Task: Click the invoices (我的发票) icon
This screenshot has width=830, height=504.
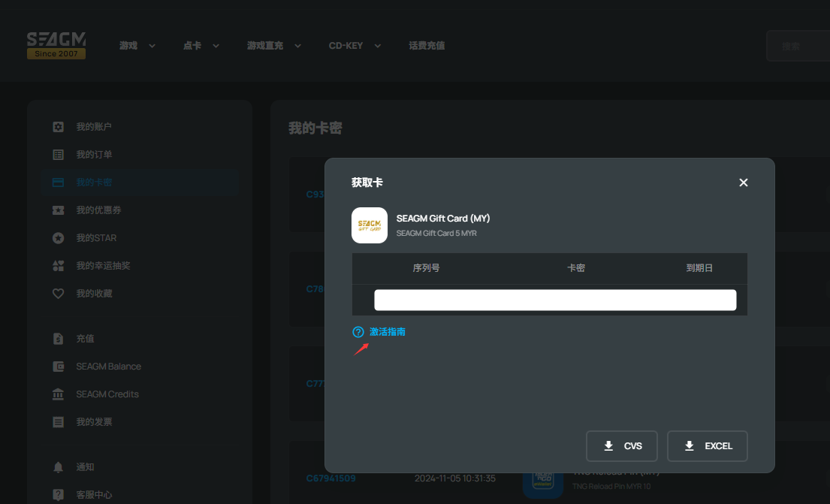Action: (59, 422)
